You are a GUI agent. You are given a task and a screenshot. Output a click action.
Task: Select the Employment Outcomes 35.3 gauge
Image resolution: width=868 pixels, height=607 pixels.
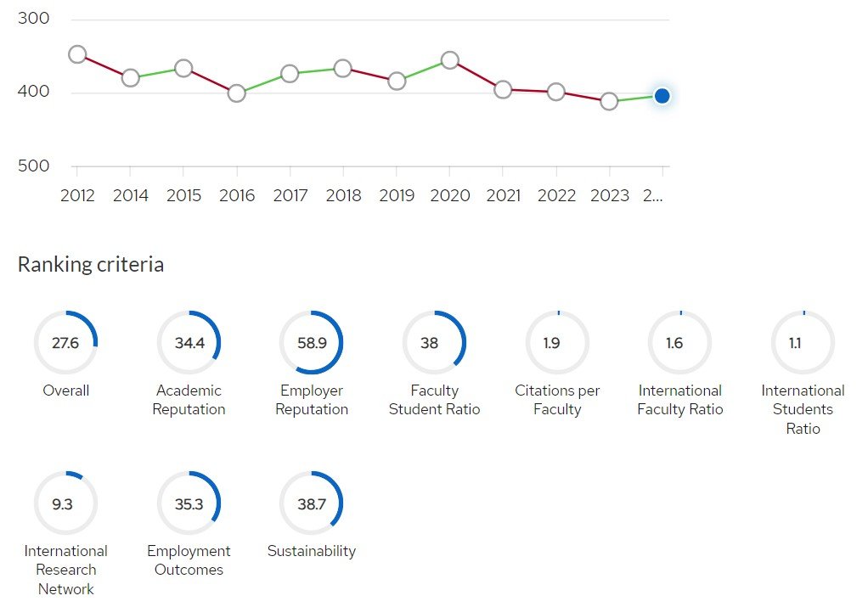tap(189, 503)
